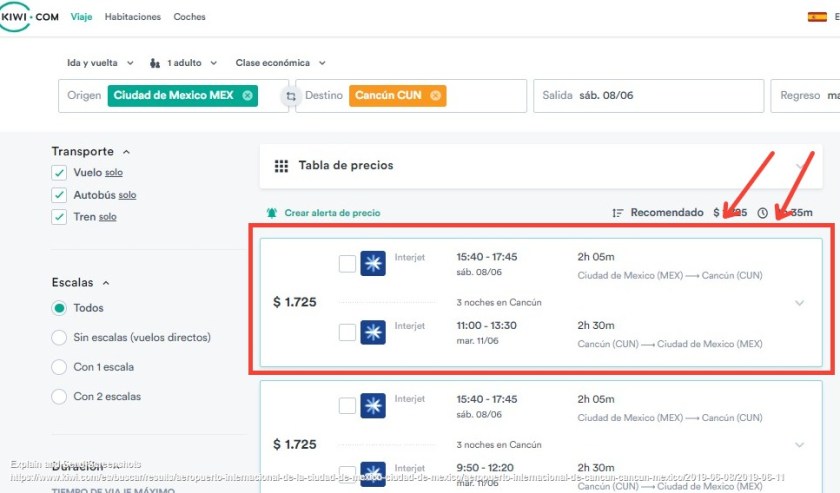
Task: Open the 1 adulto passengers dropdown
Action: (184, 63)
